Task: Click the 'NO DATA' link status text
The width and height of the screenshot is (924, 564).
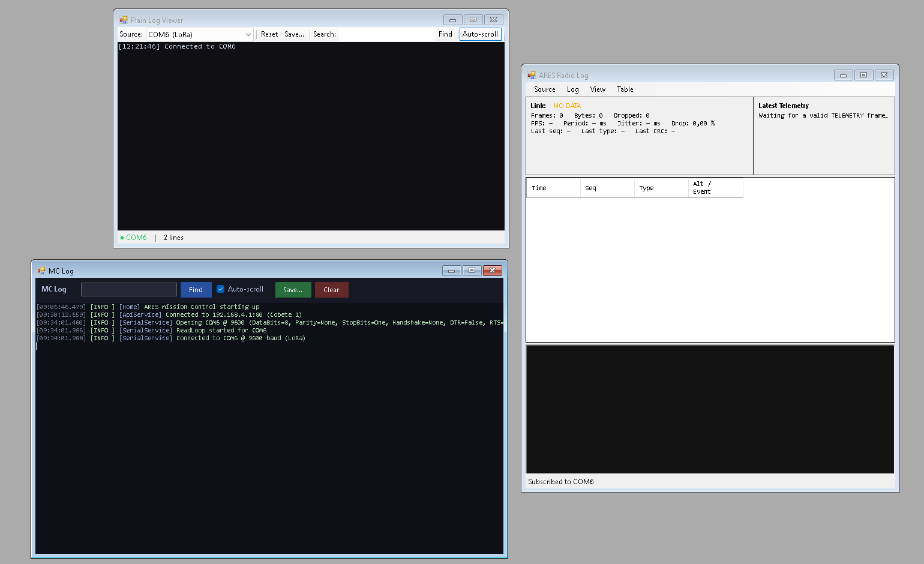Action: click(567, 106)
